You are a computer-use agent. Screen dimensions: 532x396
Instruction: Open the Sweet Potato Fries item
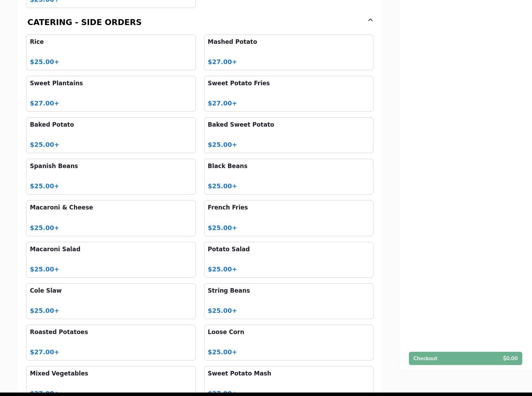[289, 94]
